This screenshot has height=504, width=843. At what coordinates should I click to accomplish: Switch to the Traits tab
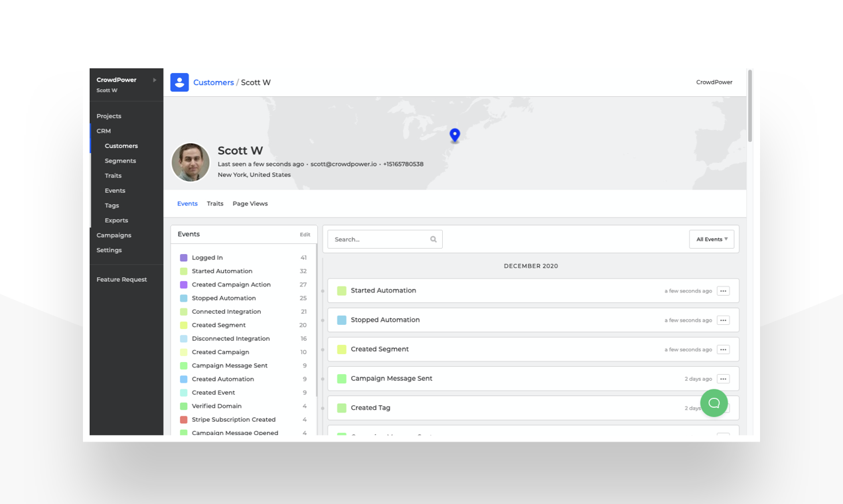[215, 204]
